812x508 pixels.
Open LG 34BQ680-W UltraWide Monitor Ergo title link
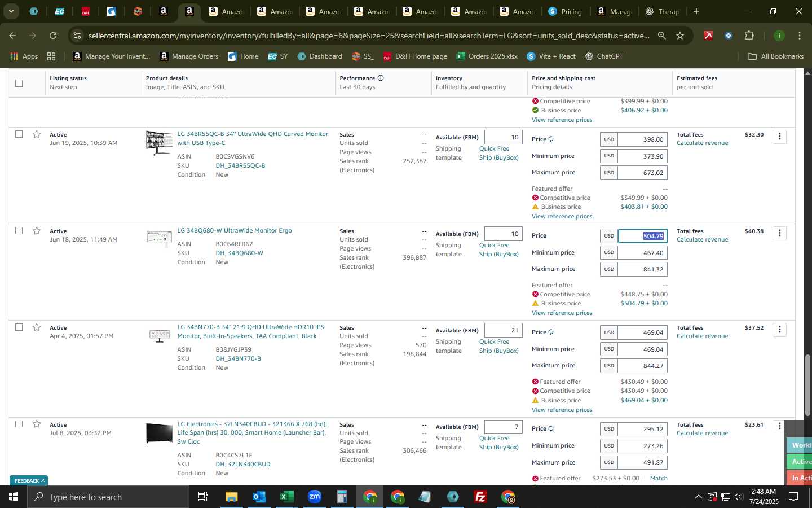tap(235, 230)
